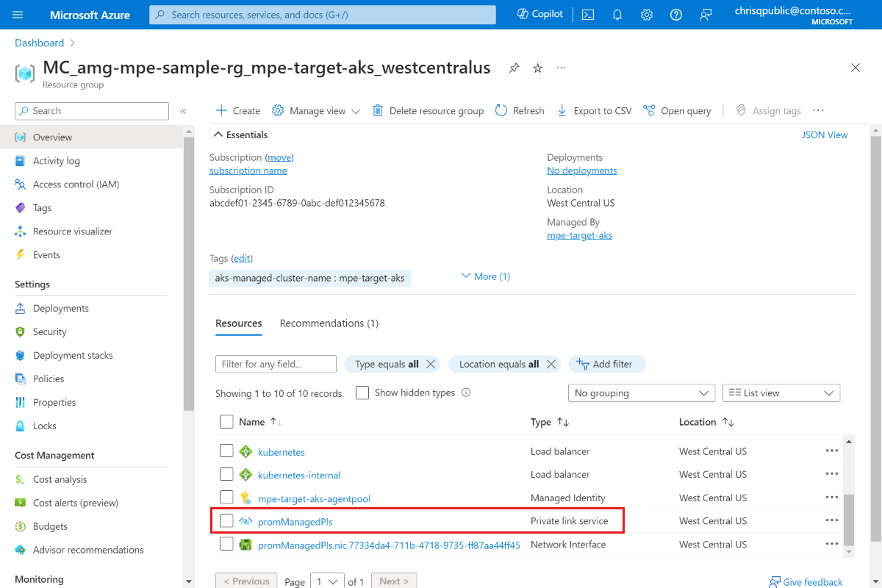Collapse the left navigation pane
The image size is (882, 588).
click(x=184, y=111)
